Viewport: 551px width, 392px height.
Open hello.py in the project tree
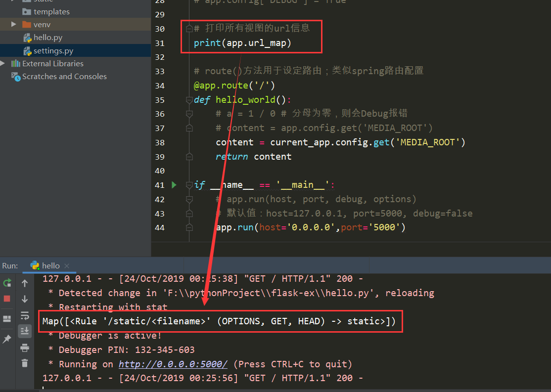[x=48, y=38]
